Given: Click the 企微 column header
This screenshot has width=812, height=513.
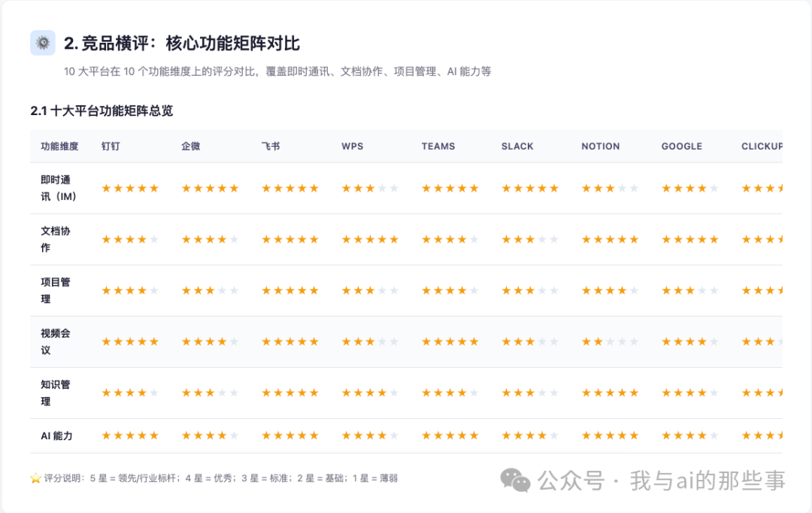Looking at the screenshot, I should tap(190, 146).
